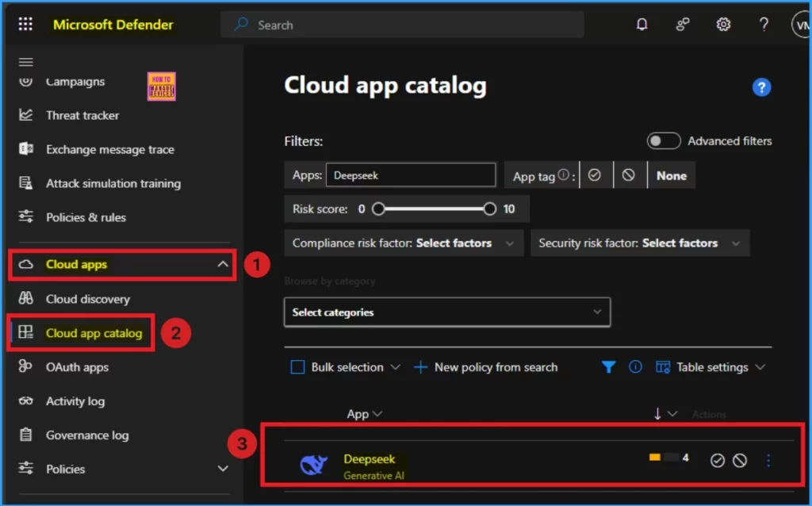
Task: Click New policy from search
Action: 486,367
